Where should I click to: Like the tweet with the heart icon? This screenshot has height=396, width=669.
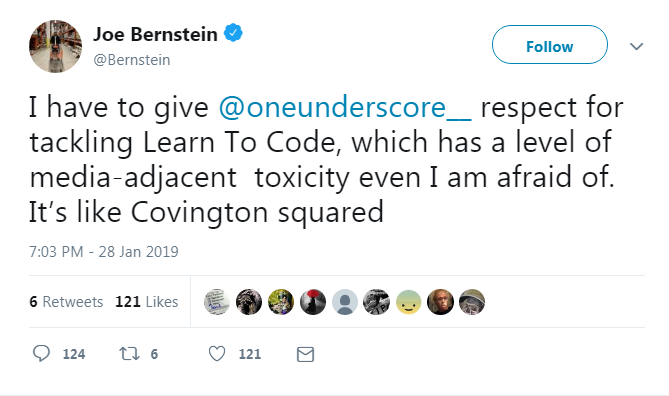coord(217,354)
